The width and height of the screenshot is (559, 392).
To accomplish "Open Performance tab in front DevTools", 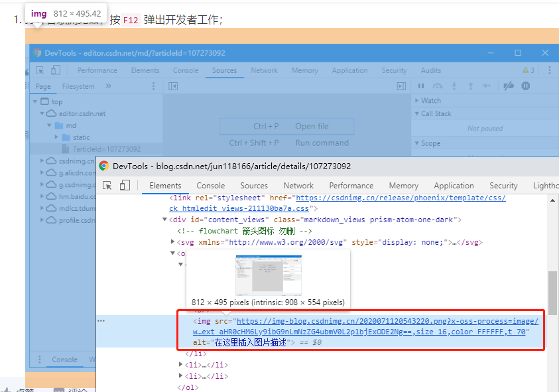I will [351, 186].
